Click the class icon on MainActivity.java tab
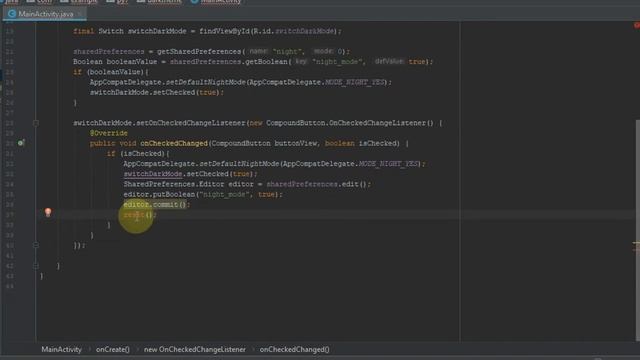 [11, 14]
